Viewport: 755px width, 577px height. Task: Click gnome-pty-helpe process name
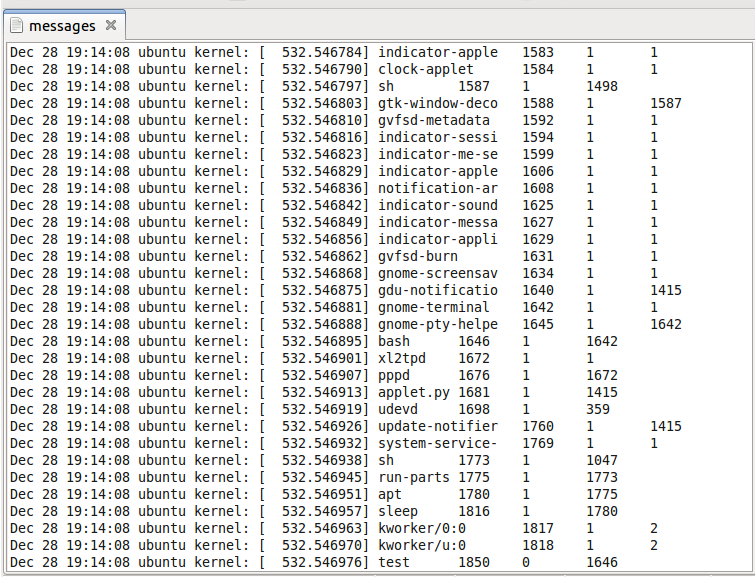tap(438, 325)
